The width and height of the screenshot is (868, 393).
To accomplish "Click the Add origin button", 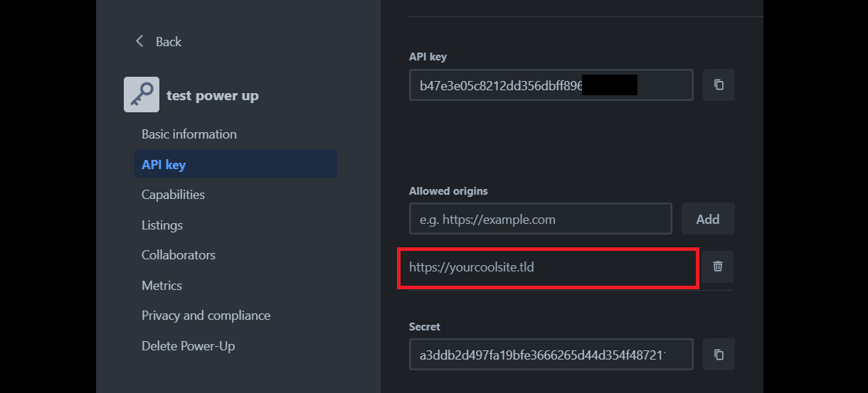I will [x=708, y=219].
